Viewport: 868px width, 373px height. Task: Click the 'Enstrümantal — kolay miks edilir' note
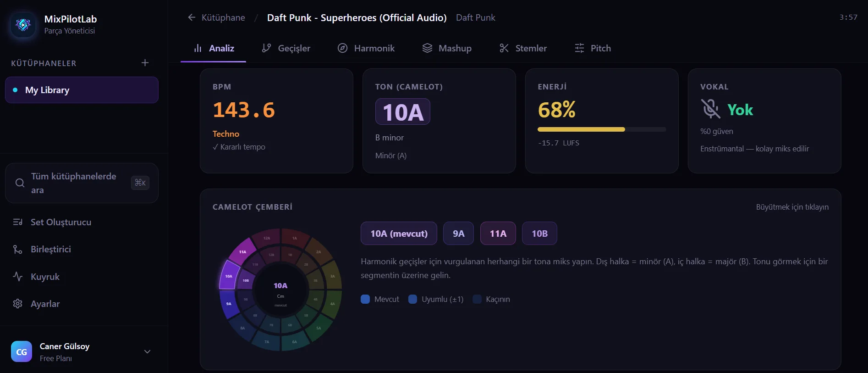[x=755, y=149]
